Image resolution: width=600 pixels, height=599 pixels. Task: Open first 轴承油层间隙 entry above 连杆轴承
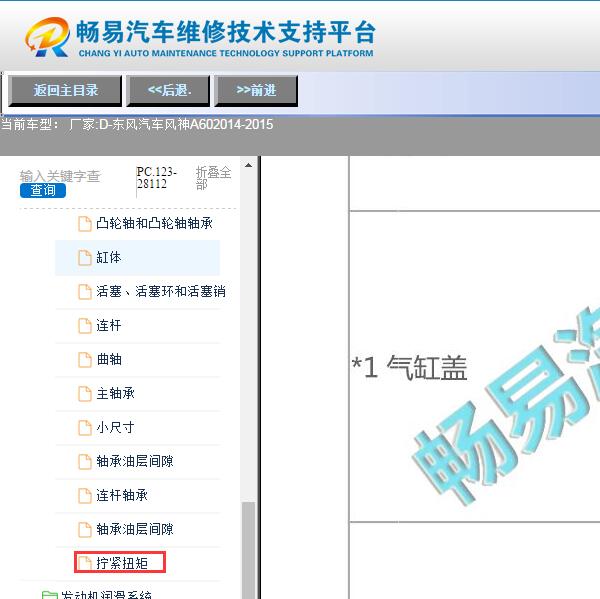point(135,462)
